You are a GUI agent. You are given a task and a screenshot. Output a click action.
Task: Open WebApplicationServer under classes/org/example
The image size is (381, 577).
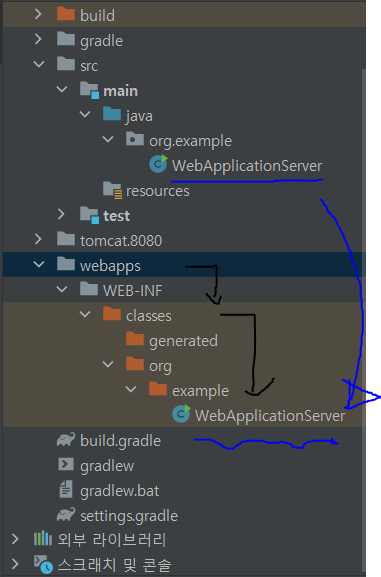click(270, 416)
